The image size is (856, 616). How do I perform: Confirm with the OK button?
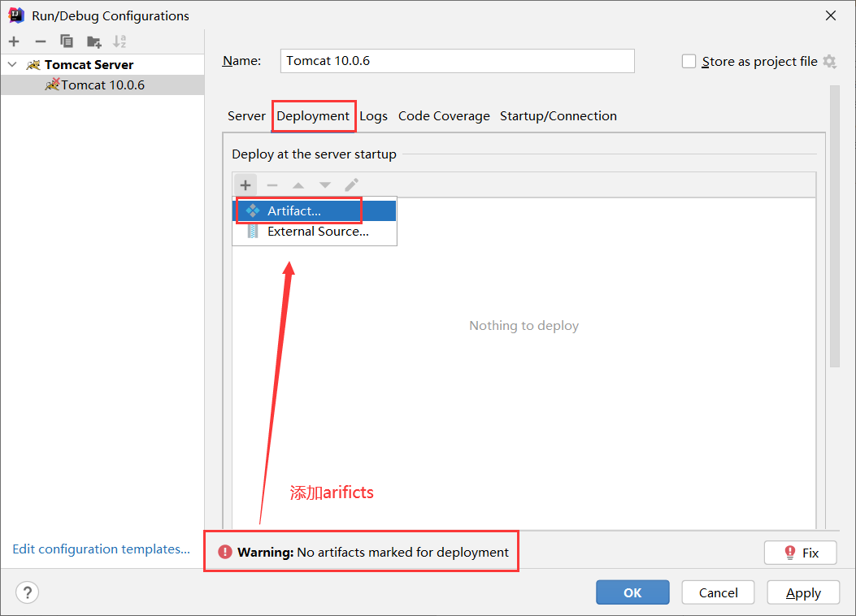coord(632,592)
